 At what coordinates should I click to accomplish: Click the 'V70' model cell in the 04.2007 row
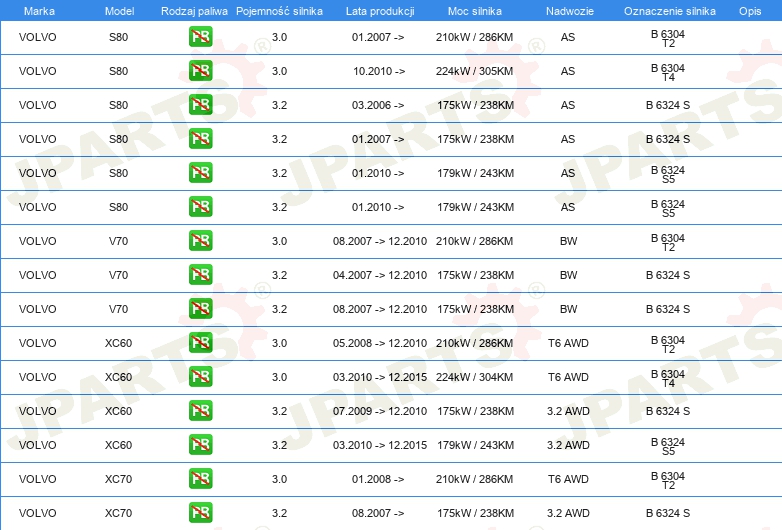pyautogui.click(x=118, y=275)
